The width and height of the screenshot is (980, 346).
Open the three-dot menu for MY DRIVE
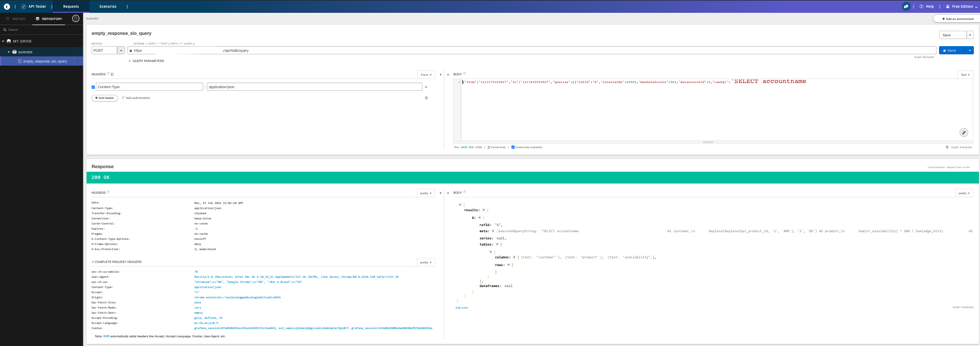[x=77, y=41]
